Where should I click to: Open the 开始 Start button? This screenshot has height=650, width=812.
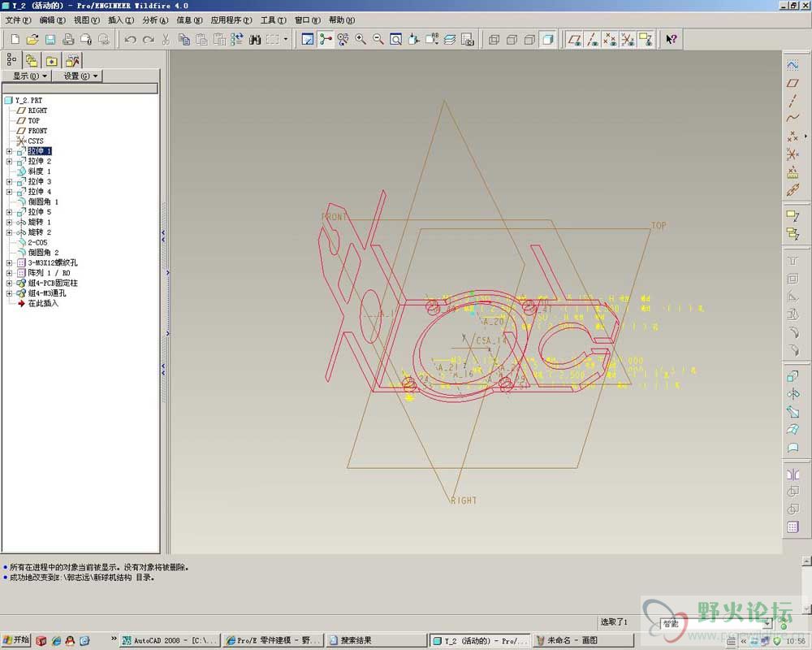15,640
